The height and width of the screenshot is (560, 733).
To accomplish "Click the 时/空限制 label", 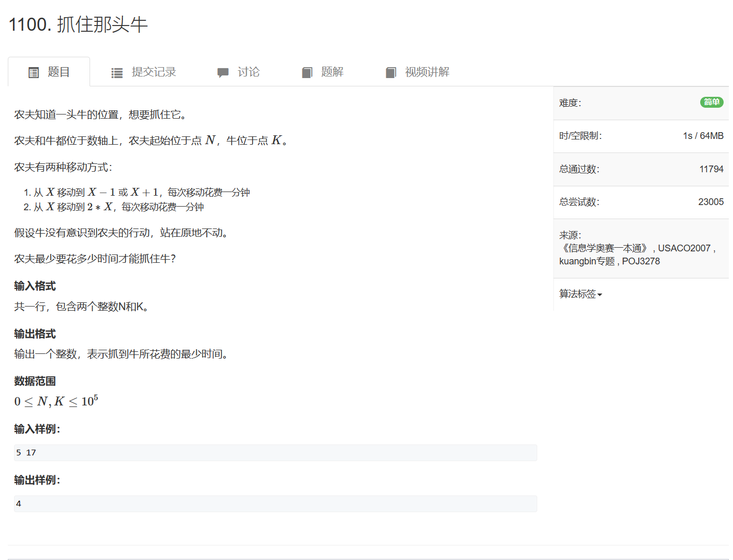I will 580,136.
